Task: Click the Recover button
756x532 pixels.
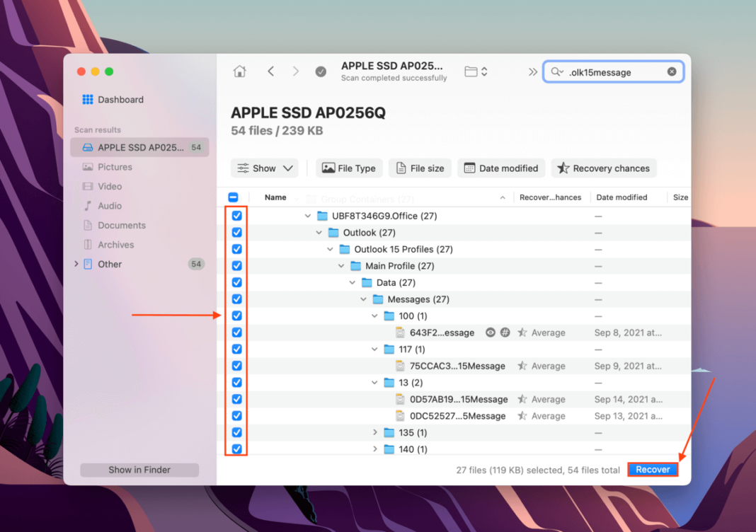Action: (652, 468)
